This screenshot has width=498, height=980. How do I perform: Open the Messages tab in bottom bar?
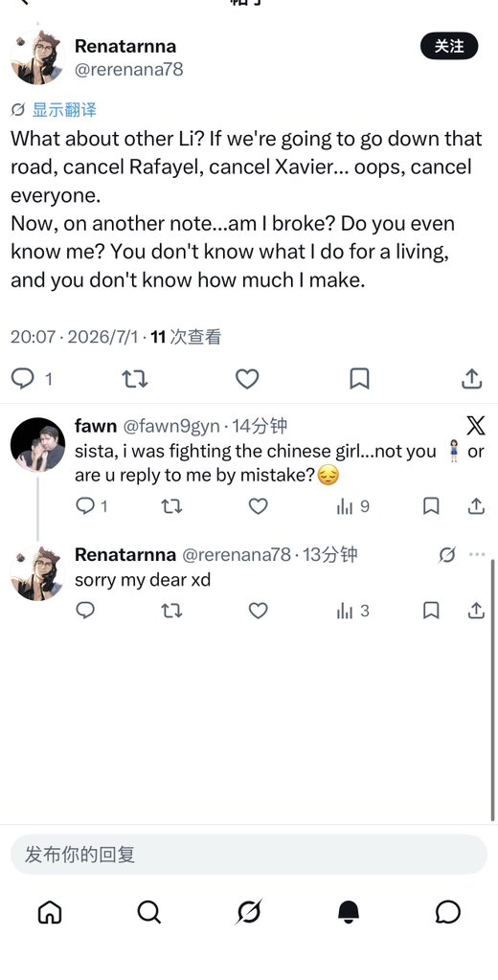(x=448, y=913)
